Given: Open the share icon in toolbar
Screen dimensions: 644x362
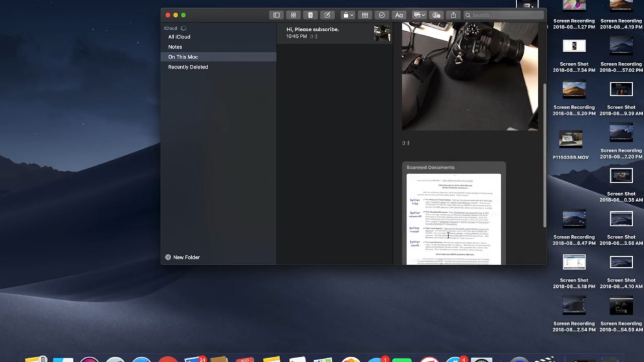Looking at the screenshot, I should [453, 15].
